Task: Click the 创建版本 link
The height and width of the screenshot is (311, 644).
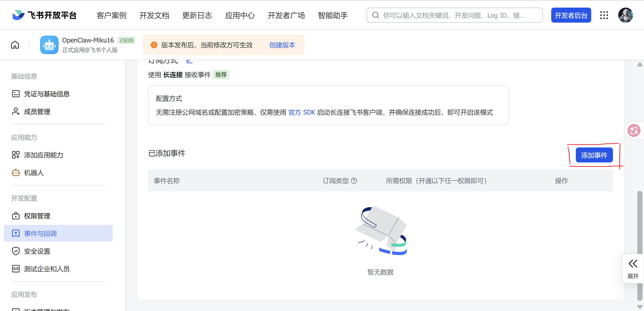Action: point(282,45)
